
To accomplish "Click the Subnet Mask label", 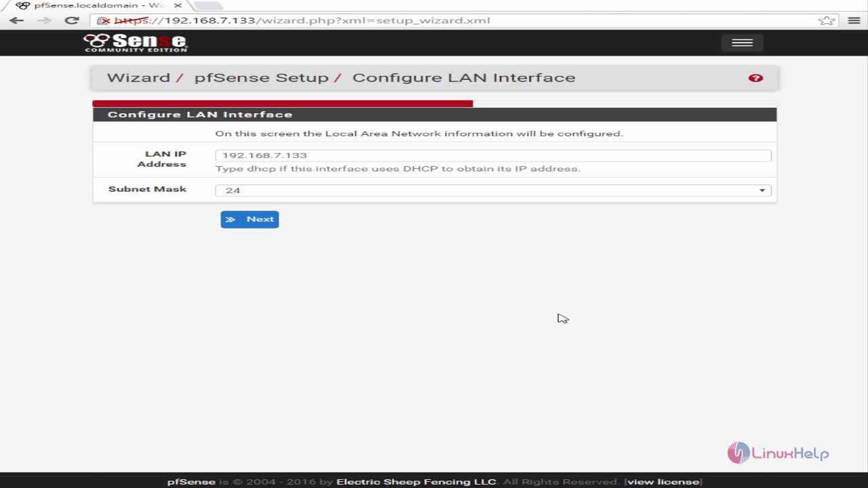I will tap(147, 189).
